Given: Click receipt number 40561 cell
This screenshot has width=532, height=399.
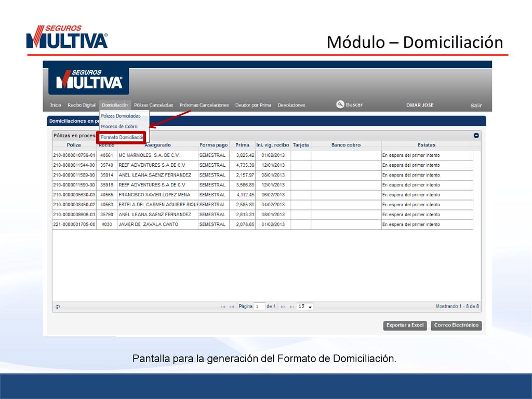Looking at the screenshot, I should point(107,155).
